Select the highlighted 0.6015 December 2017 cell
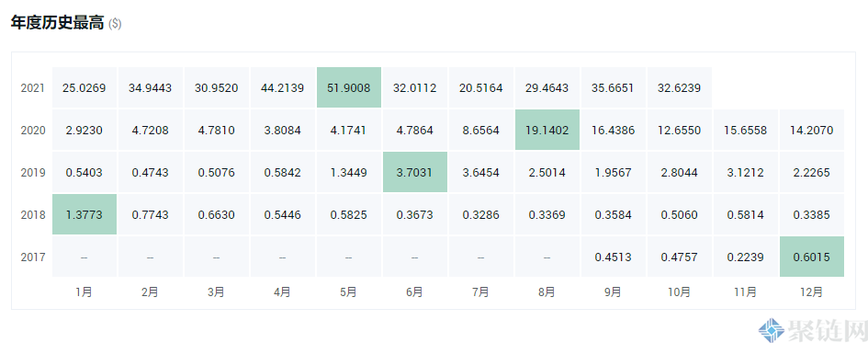The height and width of the screenshot is (343, 868). click(812, 257)
